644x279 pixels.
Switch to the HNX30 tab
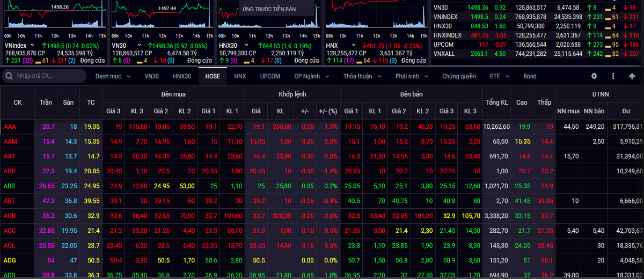(182, 76)
